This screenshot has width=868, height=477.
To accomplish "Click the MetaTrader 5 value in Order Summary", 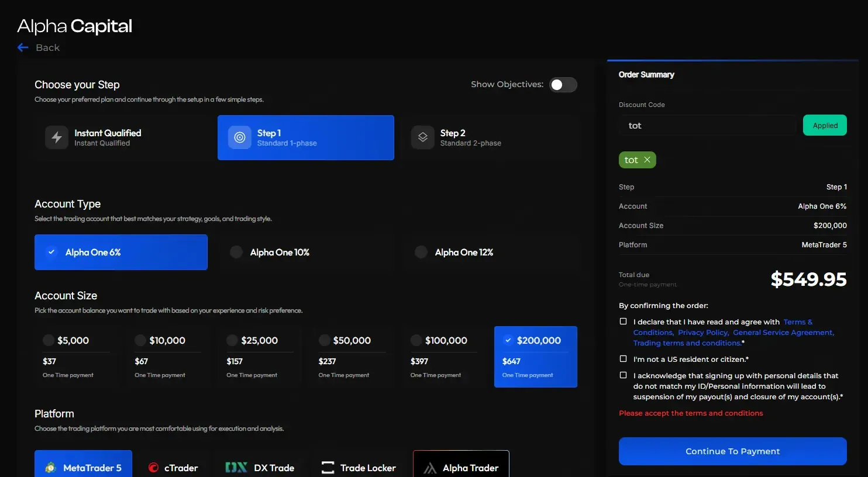I will coord(824,245).
